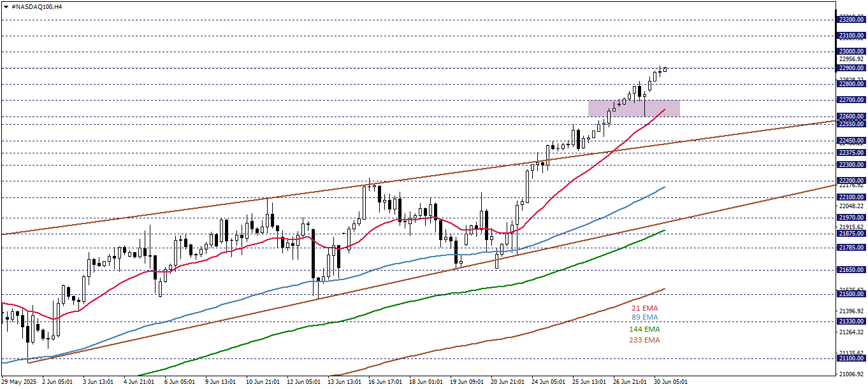868x389 pixels.
Task: Click the 20 Jun 21:01 time label
Action: [508, 382]
